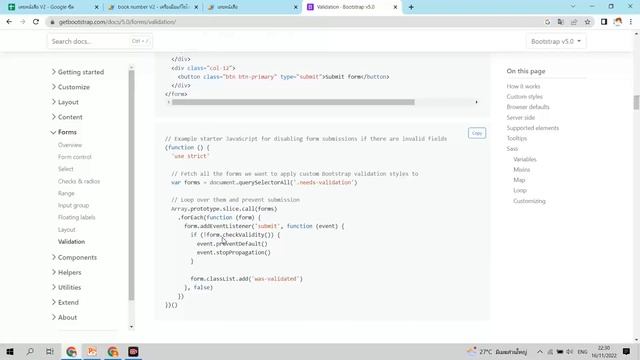Viewport: 640px width, 360px height.
Task: Bookmark this page with the star icon
Action: click(587, 22)
